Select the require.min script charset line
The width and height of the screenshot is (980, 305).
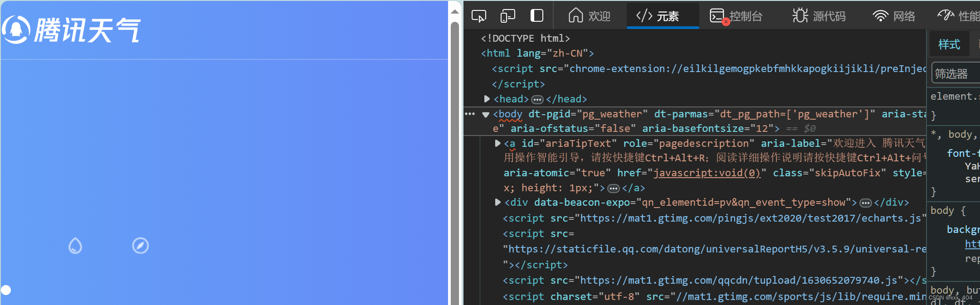(x=714, y=296)
